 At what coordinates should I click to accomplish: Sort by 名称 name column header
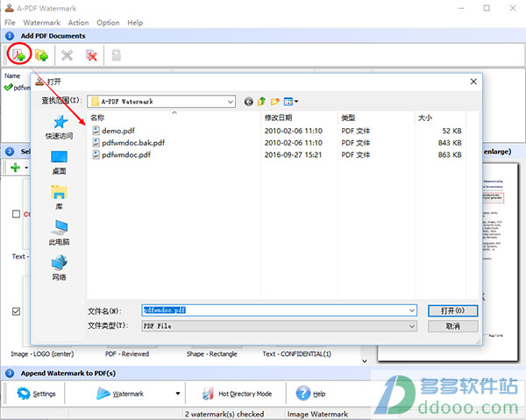(174, 117)
